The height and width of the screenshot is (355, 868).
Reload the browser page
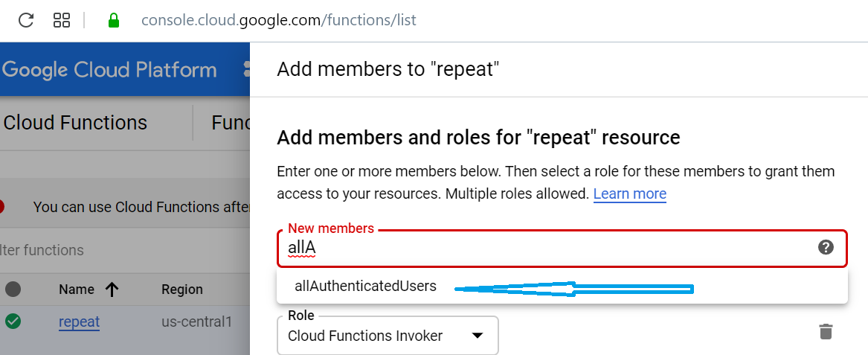(26, 20)
